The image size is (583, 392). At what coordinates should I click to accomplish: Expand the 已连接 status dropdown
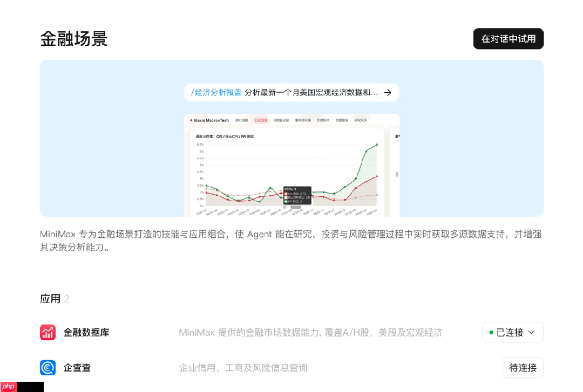(513, 332)
